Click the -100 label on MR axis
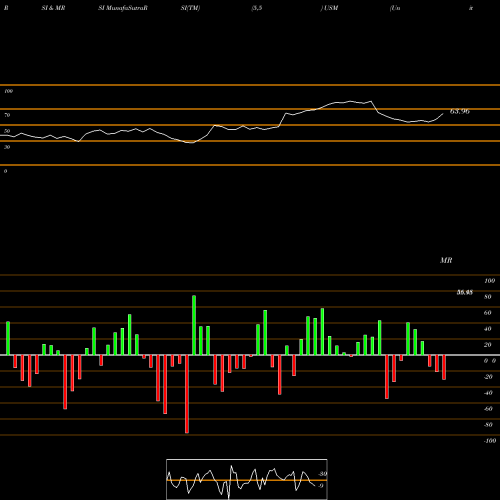Screen dimensions: 500x500 tap(490, 441)
